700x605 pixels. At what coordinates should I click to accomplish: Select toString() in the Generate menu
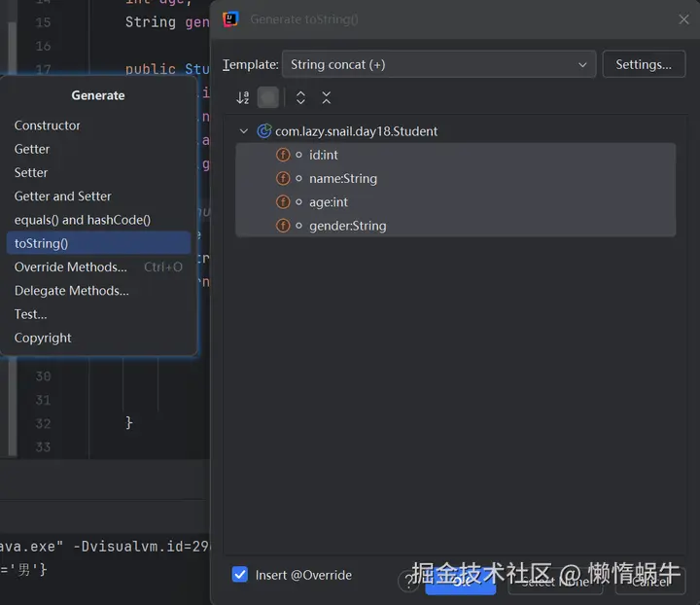(98, 243)
